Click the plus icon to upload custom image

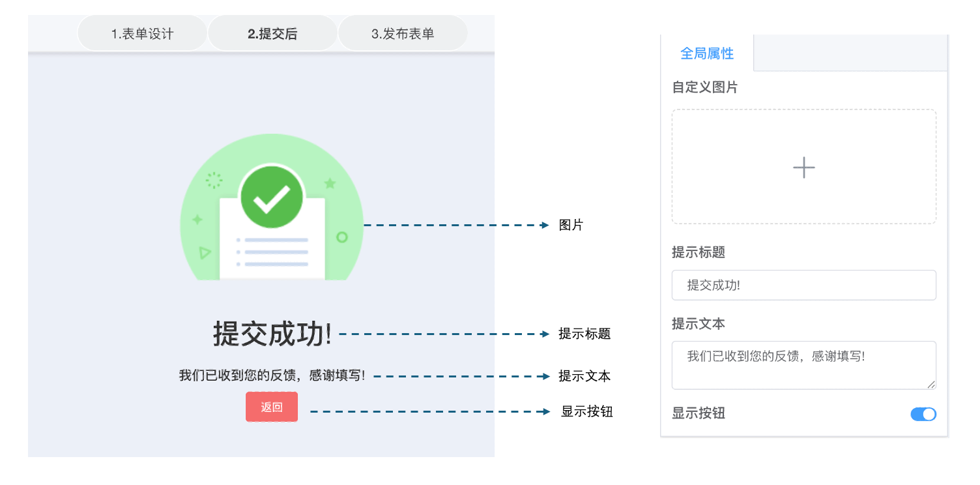pos(803,168)
